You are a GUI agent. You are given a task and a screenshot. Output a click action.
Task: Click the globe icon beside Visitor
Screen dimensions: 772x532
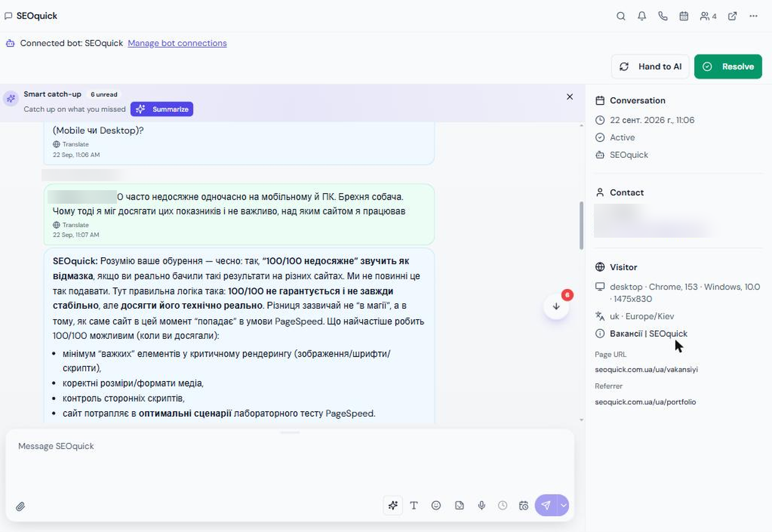point(600,267)
